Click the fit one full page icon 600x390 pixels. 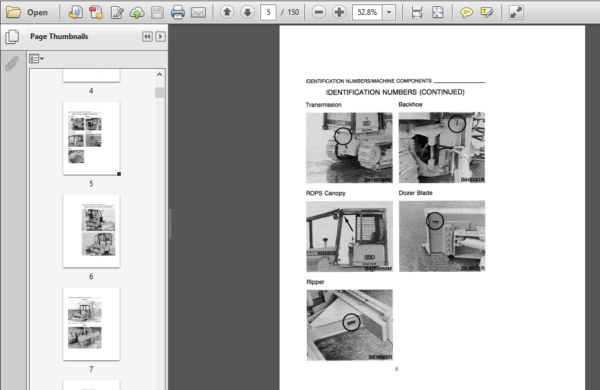[x=437, y=13]
